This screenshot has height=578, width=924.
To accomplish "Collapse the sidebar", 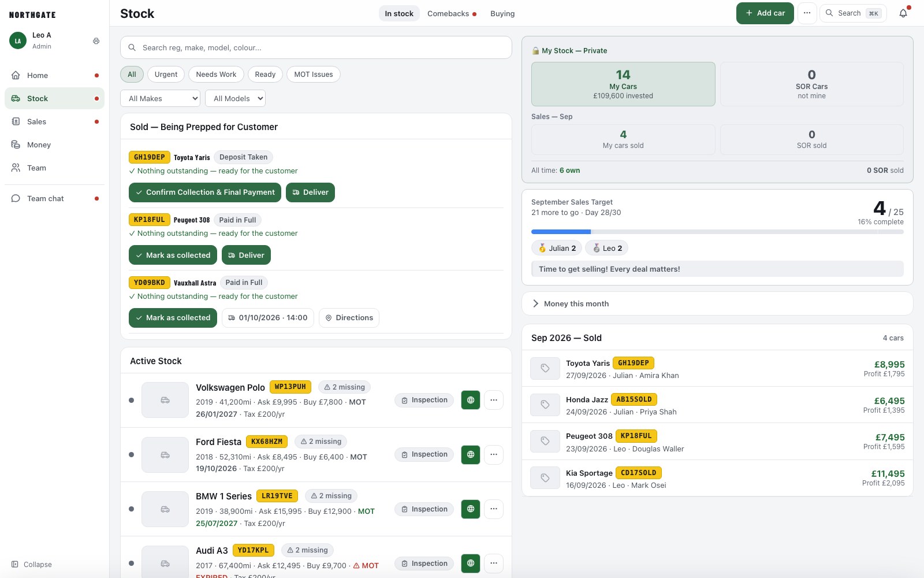I will pos(32,565).
